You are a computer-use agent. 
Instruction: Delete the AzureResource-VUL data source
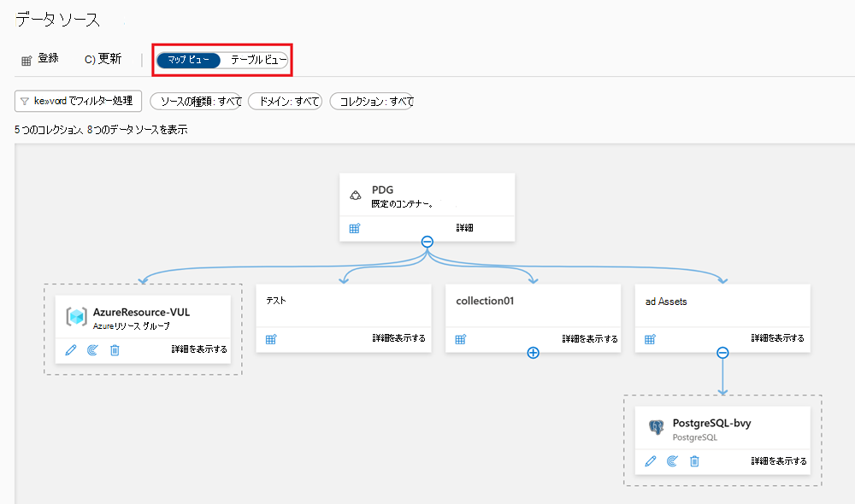(x=115, y=350)
